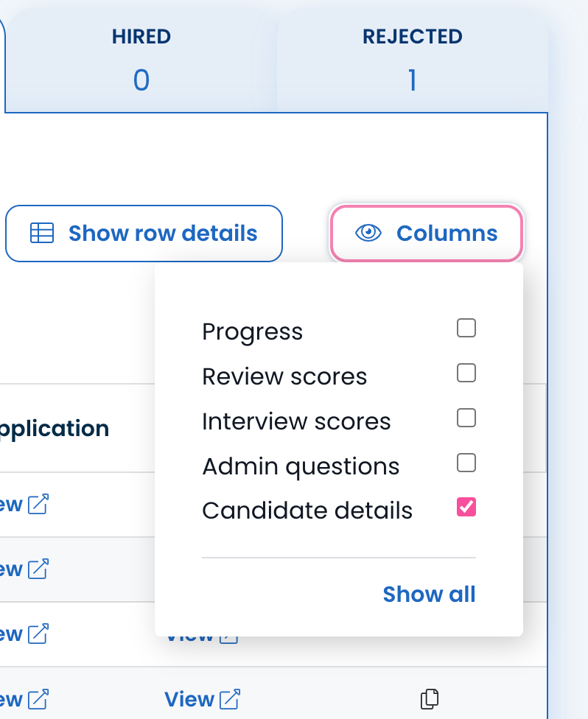The image size is (588, 719).
Task: Click external-link icon in fourth application row
Action: (38, 698)
